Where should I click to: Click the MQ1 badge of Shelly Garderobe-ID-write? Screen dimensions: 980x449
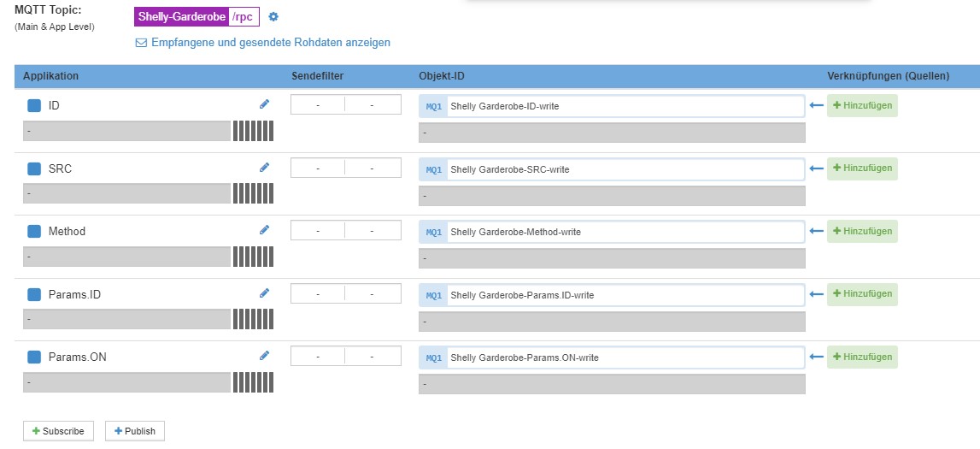[434, 106]
